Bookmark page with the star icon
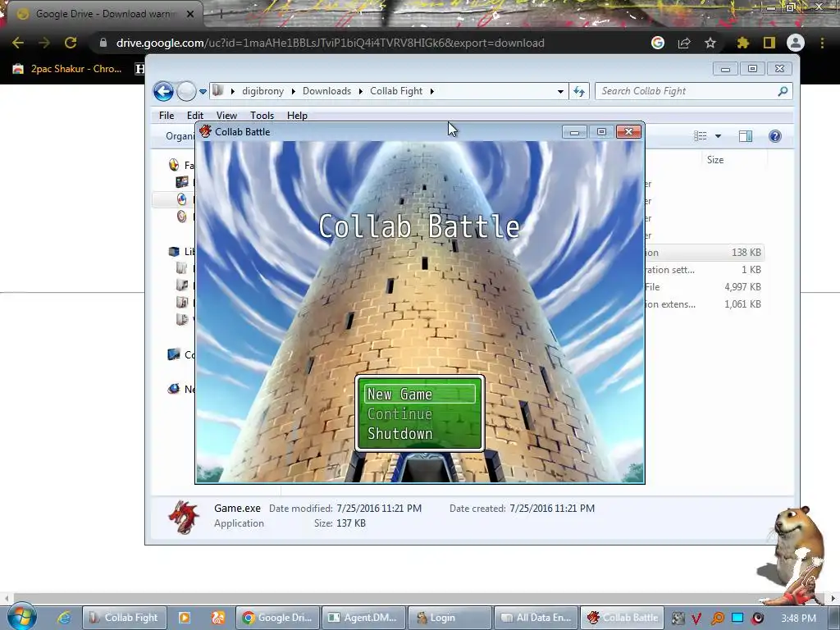840x630 pixels. (x=710, y=43)
